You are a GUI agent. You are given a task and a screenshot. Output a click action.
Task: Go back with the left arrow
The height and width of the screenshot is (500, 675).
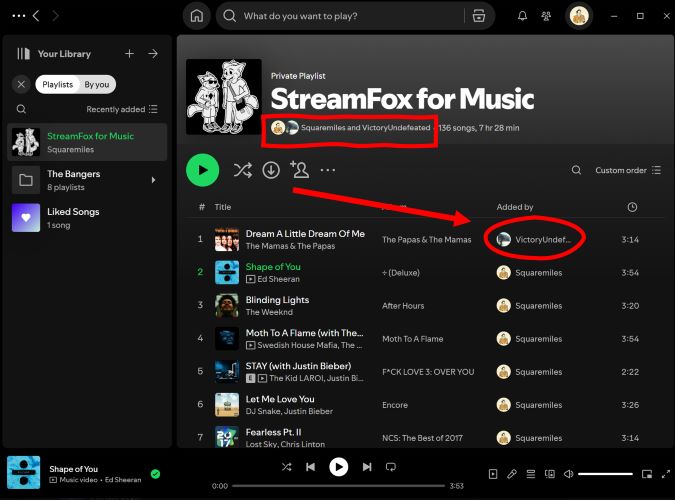37,16
